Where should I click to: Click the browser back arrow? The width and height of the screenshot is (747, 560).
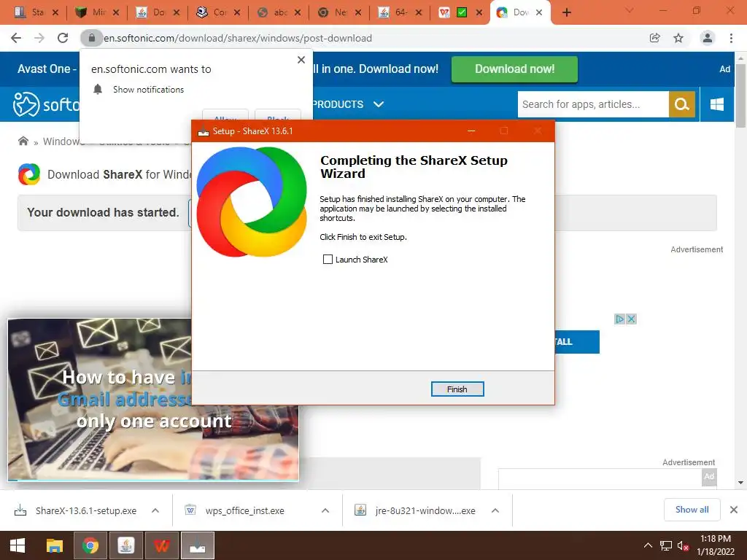(16, 38)
